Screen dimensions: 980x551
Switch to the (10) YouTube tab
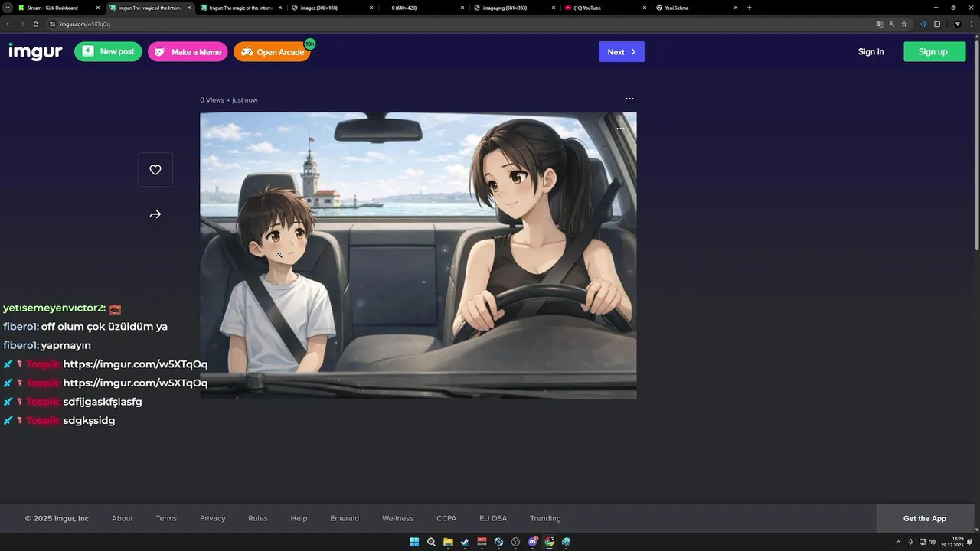604,8
